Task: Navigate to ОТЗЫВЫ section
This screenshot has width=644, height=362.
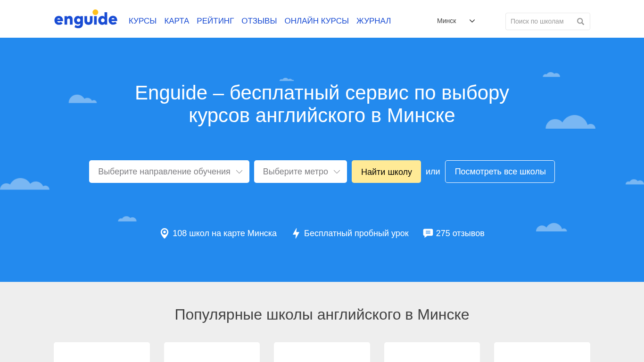Action: click(259, 21)
